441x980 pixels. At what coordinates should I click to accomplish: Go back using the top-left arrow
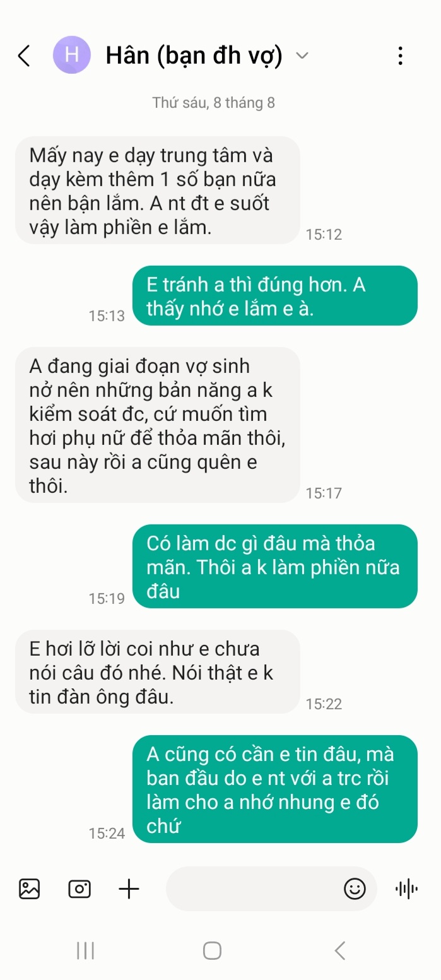point(24,56)
